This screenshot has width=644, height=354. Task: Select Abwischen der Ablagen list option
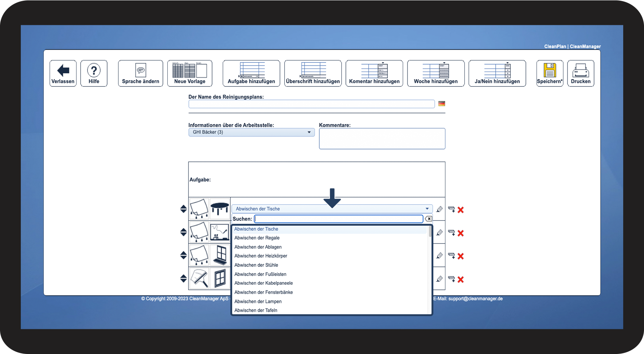[x=330, y=247]
